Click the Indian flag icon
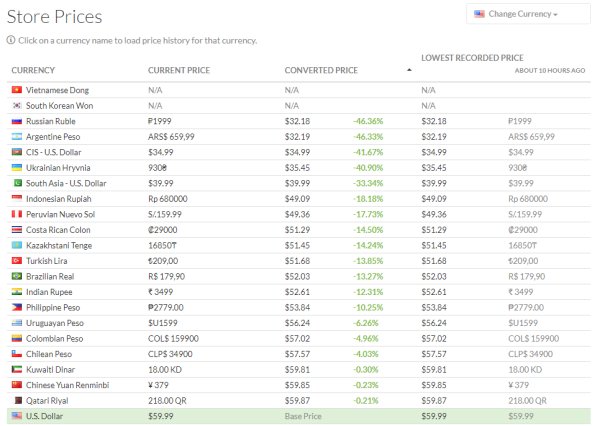This screenshot has height=426, width=600. pos(16,291)
